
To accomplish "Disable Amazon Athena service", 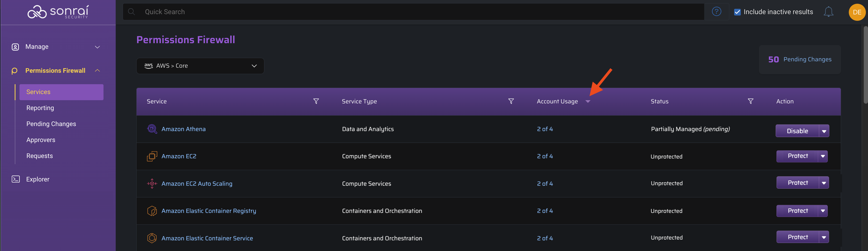I will pos(797,131).
